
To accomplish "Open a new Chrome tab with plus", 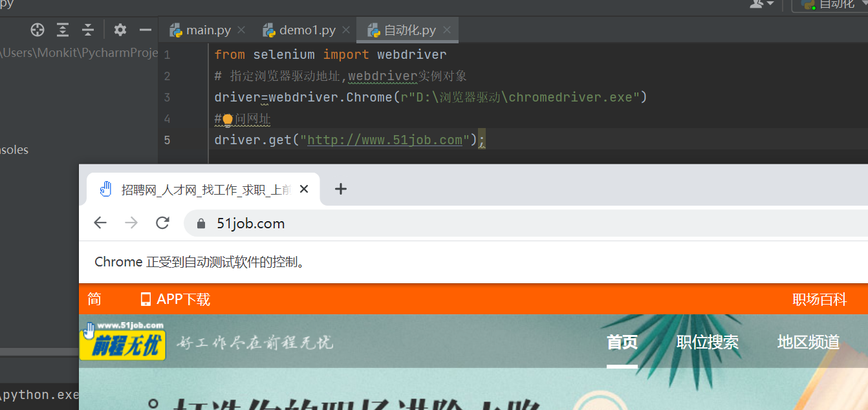I will [341, 189].
